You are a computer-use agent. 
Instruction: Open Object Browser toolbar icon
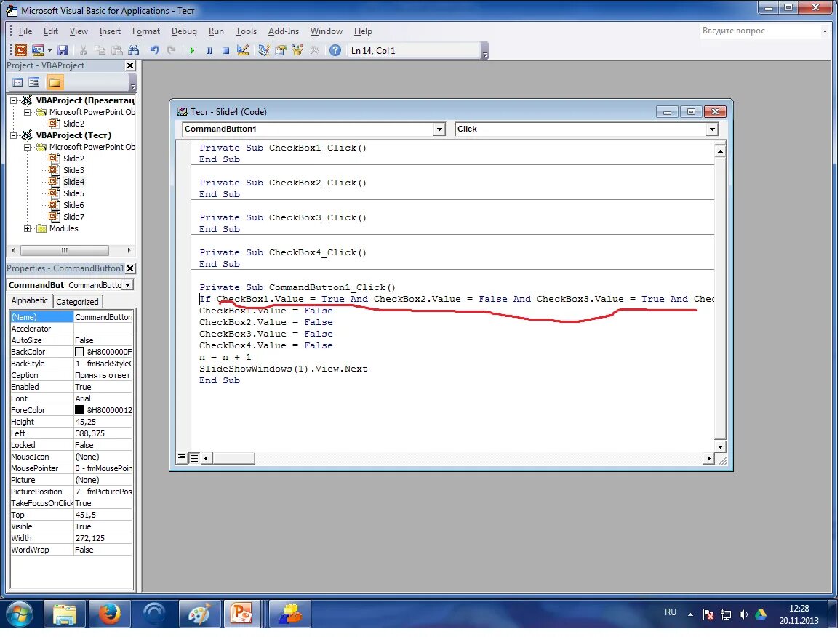[297, 50]
